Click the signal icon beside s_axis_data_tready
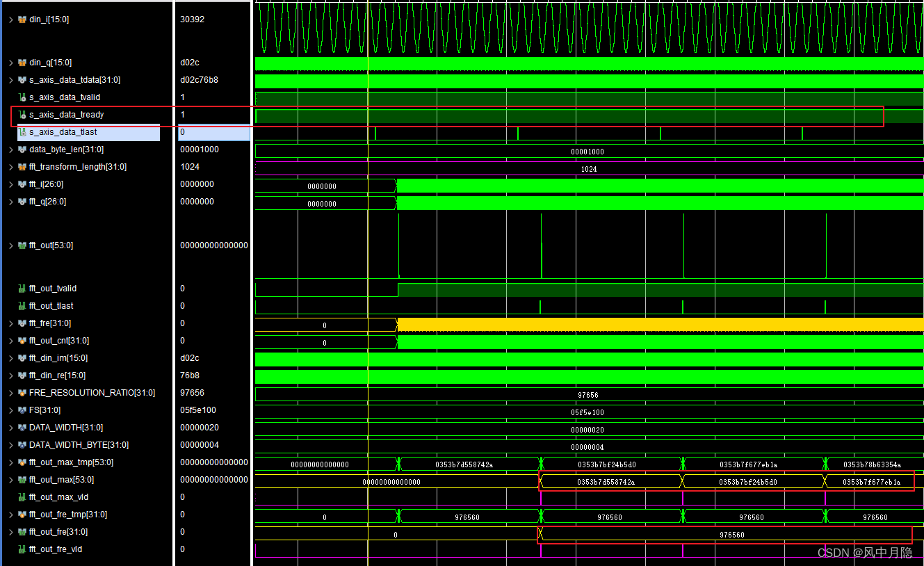The height and width of the screenshot is (566, 924). [22, 115]
